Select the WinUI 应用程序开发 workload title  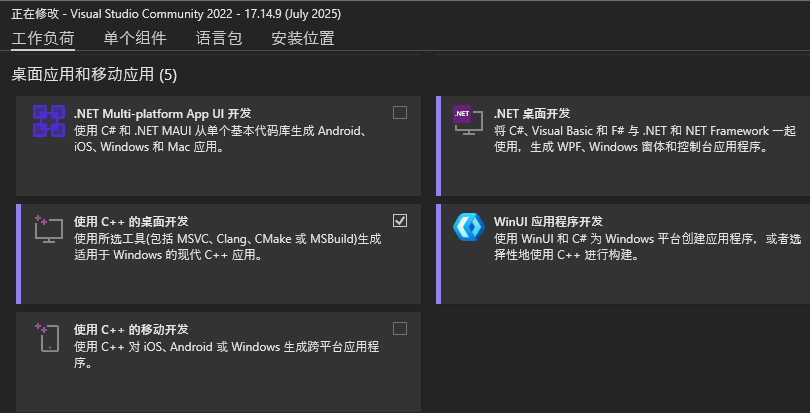click(x=549, y=222)
